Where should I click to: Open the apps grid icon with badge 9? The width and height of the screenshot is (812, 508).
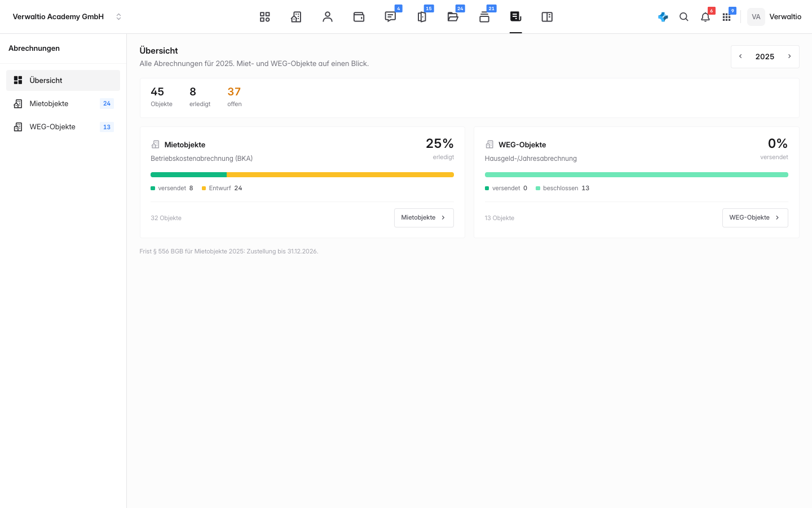pos(727,17)
